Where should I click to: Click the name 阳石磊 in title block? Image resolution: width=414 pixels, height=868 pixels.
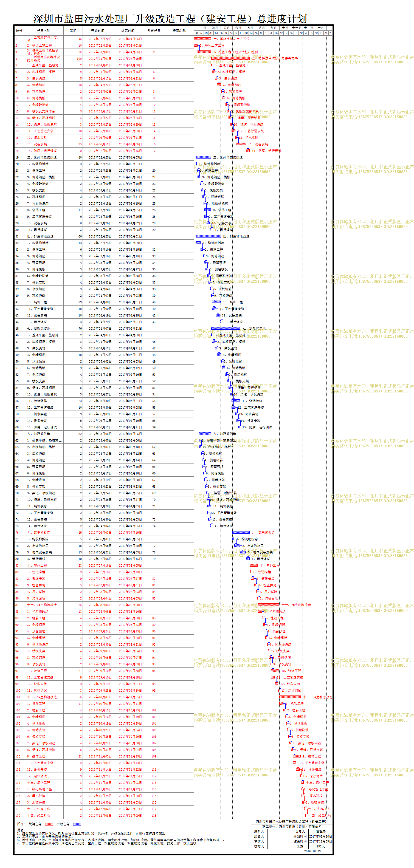click(x=321, y=831)
